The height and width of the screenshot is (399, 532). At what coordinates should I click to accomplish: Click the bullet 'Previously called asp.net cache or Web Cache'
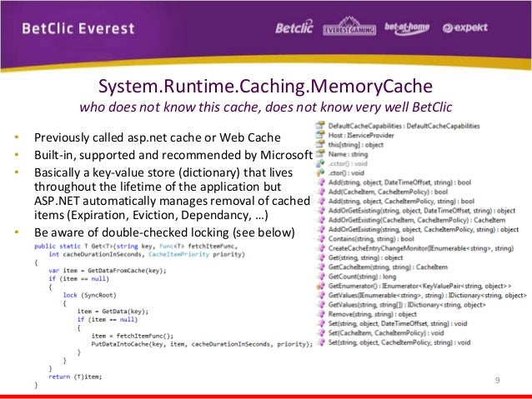[x=158, y=137]
